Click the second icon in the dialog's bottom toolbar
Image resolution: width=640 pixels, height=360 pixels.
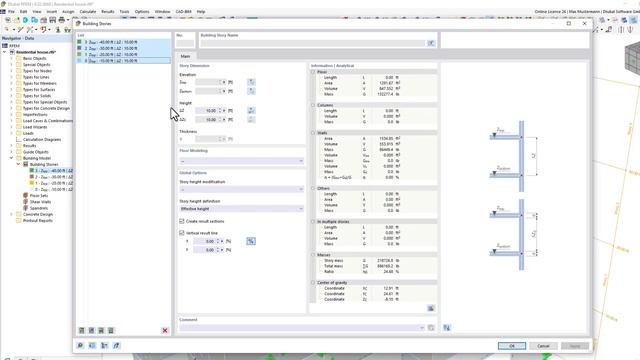[x=92, y=345]
